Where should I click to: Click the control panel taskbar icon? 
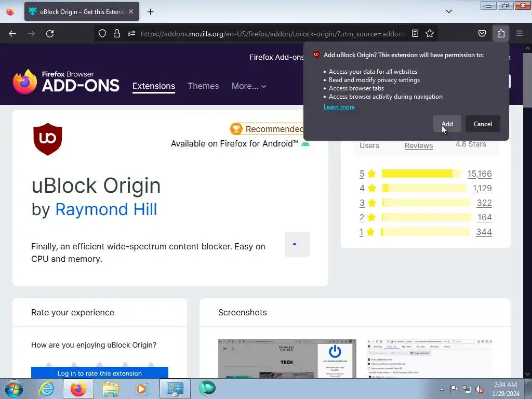coord(175,389)
